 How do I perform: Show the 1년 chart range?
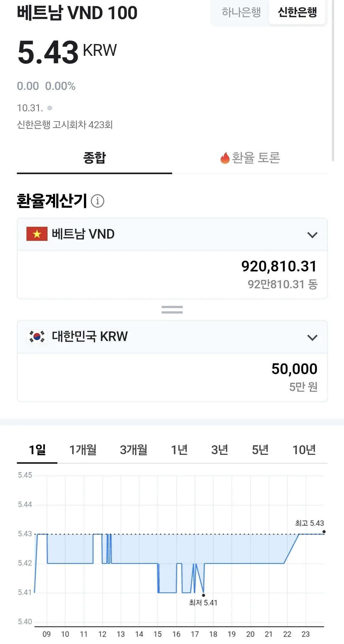(179, 450)
